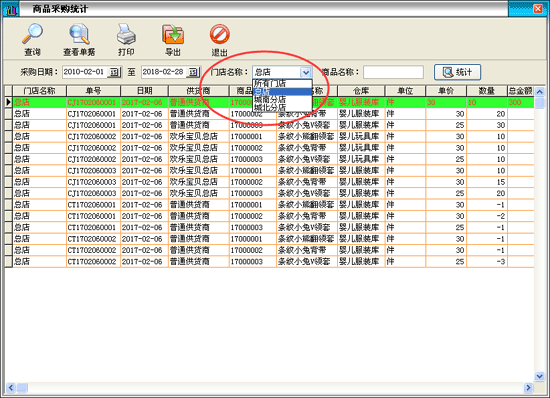The image size is (550, 398).
Task: Click the horizontal scrollbar right arrow
Action: [528, 387]
